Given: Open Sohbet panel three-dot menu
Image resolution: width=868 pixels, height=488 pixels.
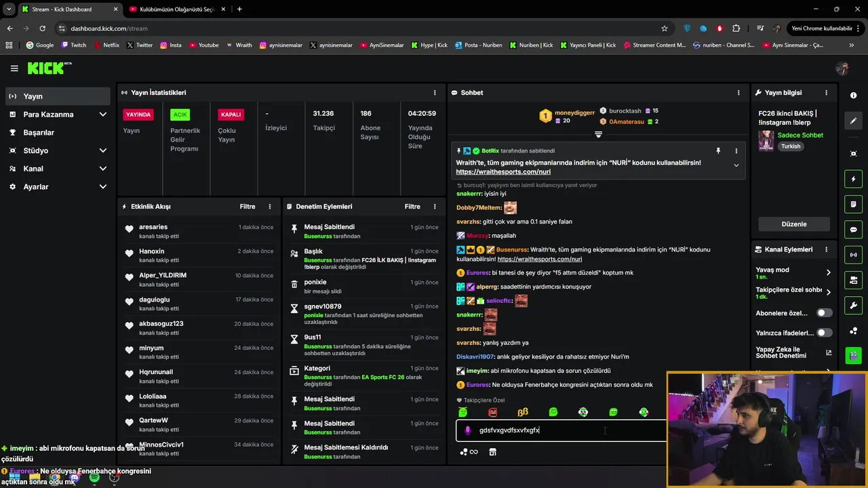Looking at the screenshot, I should pos(738,93).
